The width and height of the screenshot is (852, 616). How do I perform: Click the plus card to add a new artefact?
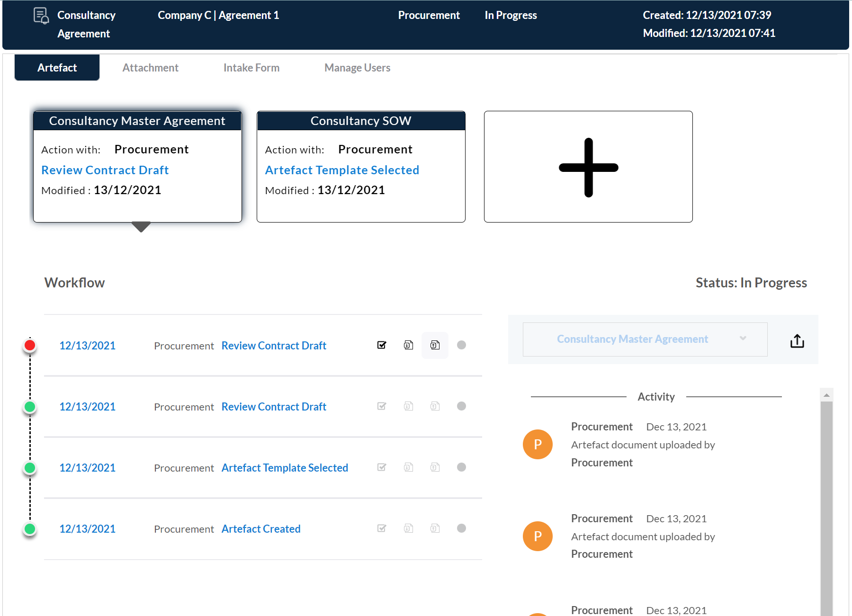[588, 167]
